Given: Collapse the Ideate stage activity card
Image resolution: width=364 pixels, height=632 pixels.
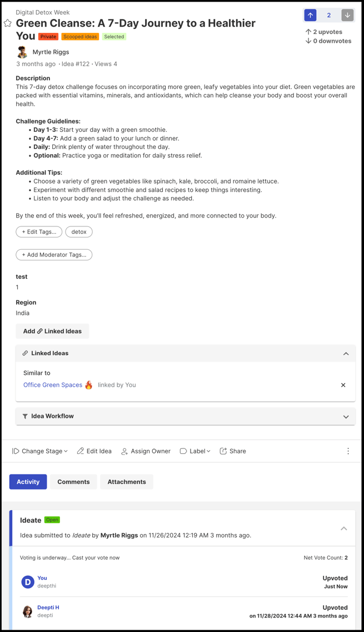Looking at the screenshot, I should 343,529.
